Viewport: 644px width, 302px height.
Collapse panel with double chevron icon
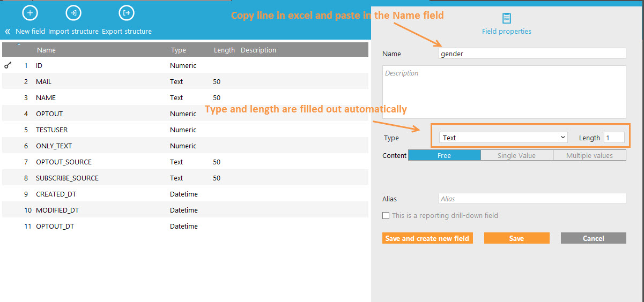(x=8, y=32)
